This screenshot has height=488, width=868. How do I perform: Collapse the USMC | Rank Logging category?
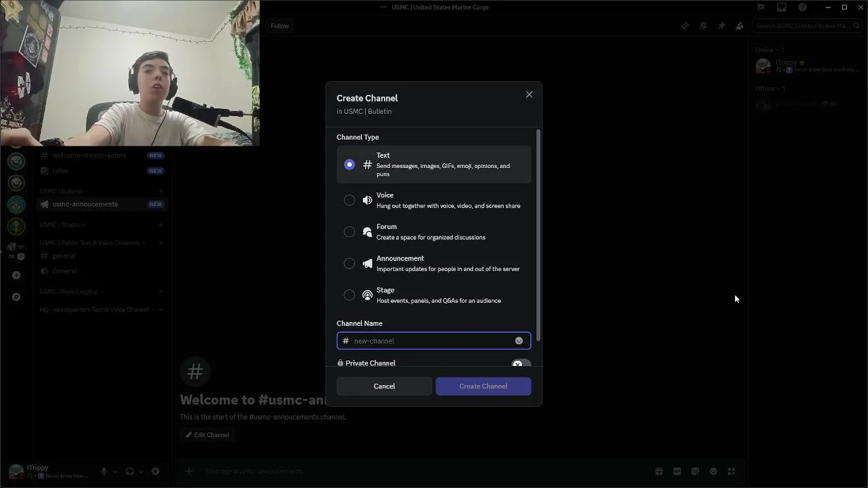click(x=71, y=291)
